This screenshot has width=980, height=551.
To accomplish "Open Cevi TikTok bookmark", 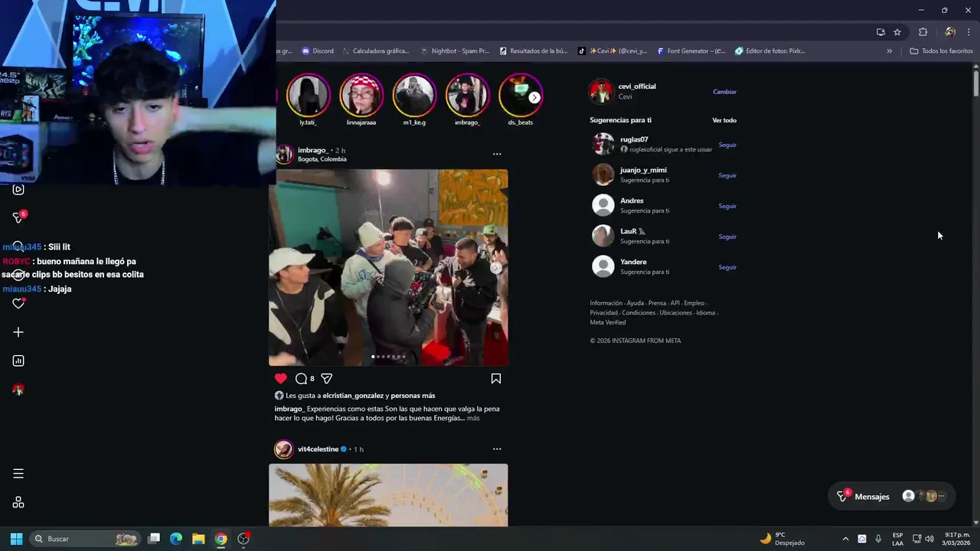I will (612, 51).
